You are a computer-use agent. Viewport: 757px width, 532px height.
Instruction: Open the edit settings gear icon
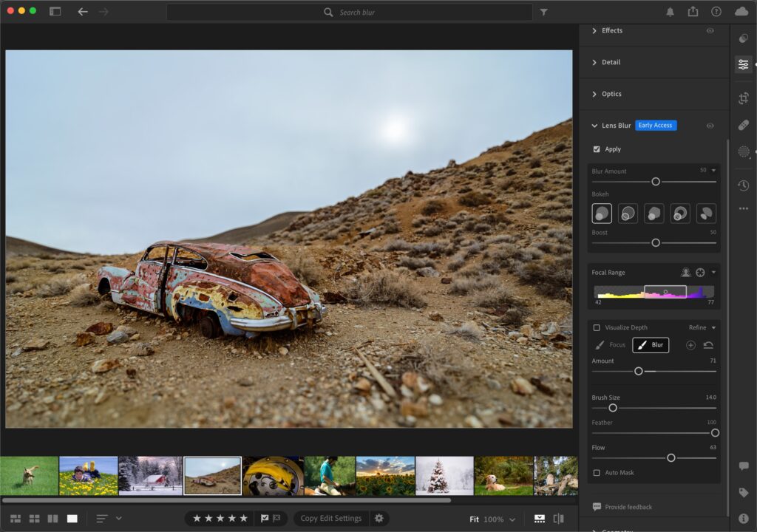pos(379,518)
